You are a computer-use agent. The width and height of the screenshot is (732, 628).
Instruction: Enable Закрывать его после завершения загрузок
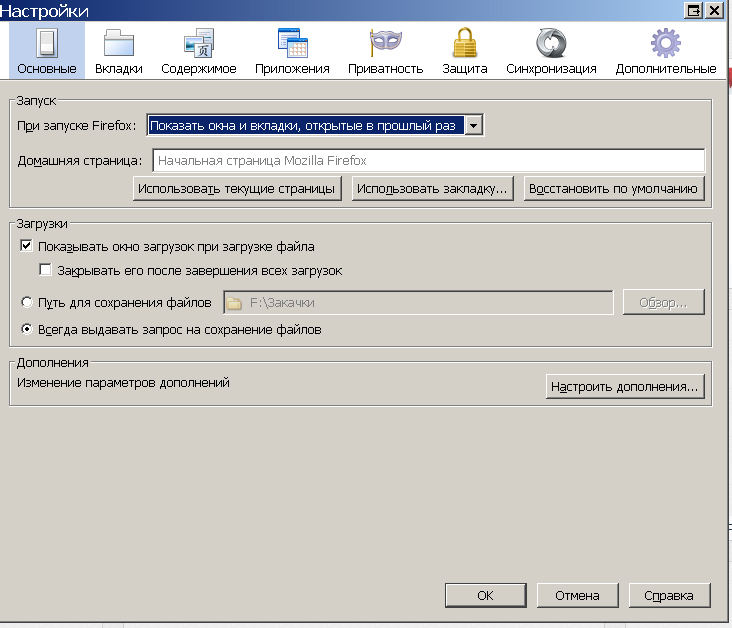[x=45, y=270]
